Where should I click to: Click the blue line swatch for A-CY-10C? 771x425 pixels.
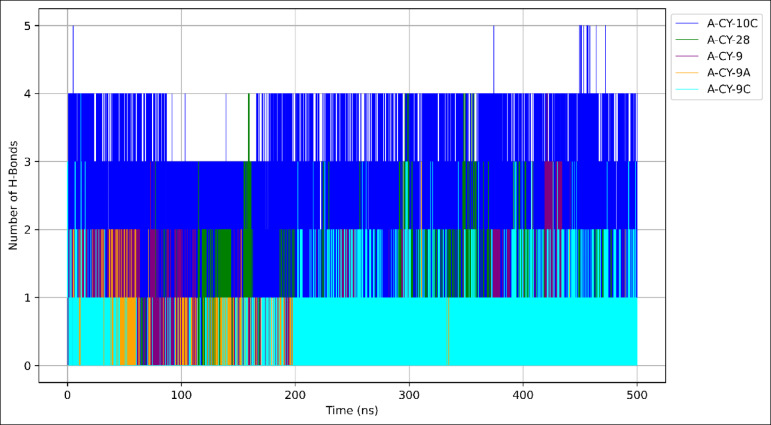pyautogui.click(x=687, y=23)
